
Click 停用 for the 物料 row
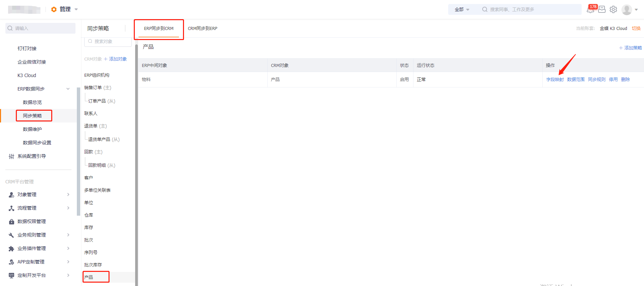(613, 79)
